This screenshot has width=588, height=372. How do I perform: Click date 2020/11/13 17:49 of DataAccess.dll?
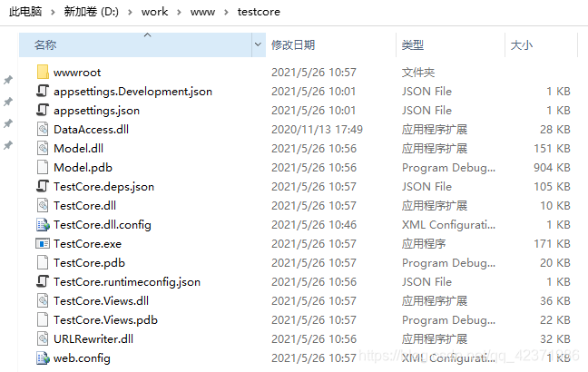317,130
